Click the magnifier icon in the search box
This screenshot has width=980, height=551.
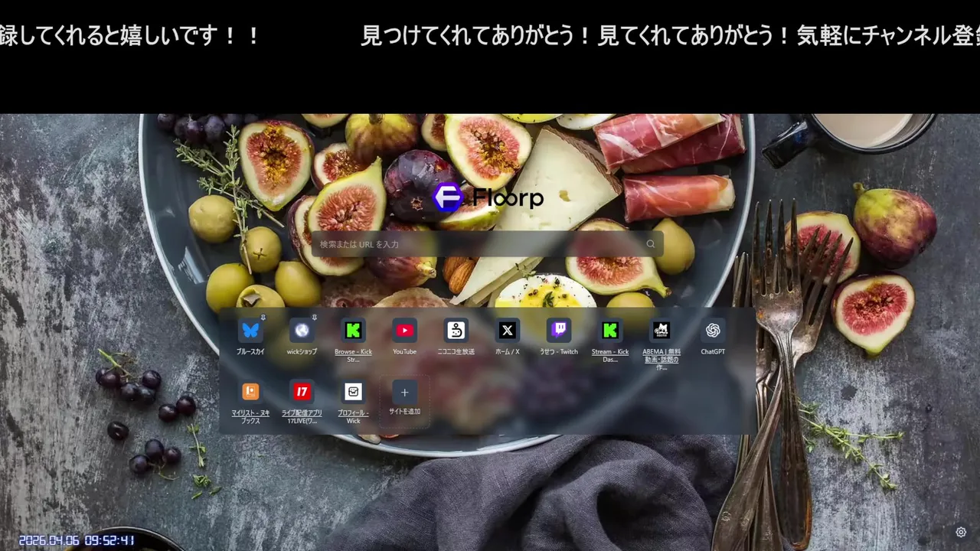(650, 244)
